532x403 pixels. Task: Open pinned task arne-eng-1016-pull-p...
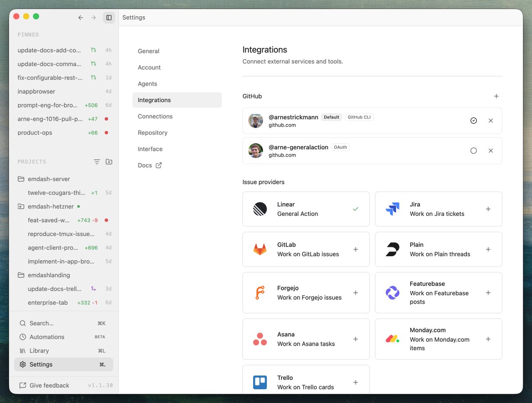[x=64, y=119]
